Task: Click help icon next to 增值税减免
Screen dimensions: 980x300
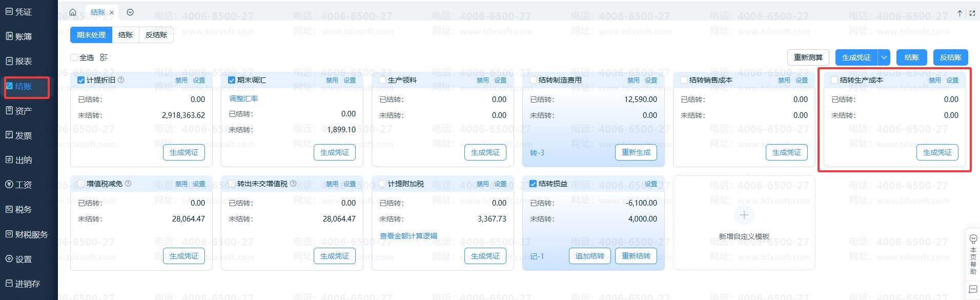Action: (x=128, y=184)
